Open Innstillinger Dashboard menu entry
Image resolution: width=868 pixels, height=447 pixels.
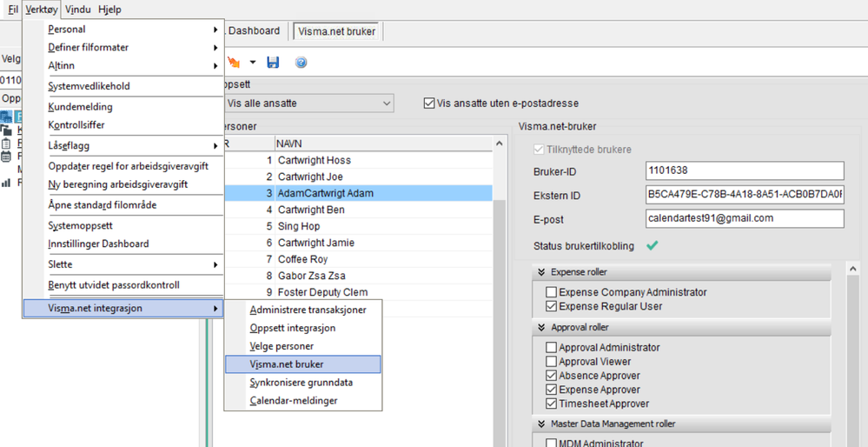(123, 244)
